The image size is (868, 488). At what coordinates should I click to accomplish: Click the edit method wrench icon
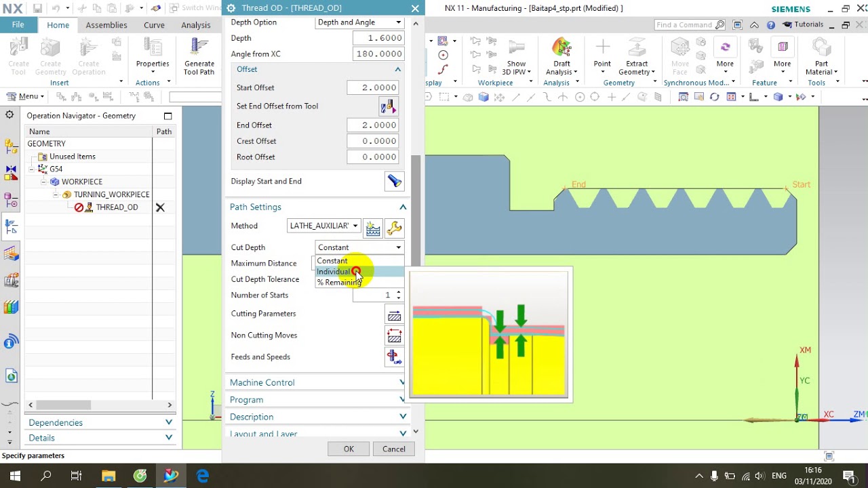(x=394, y=228)
